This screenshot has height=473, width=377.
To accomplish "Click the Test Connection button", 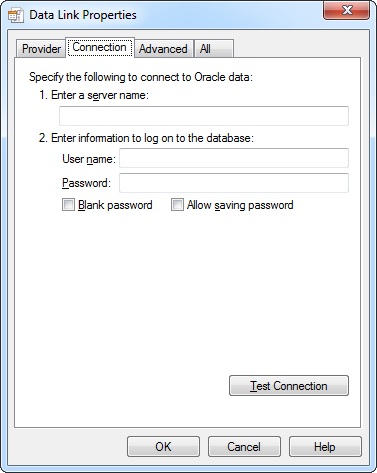I will pos(289,386).
